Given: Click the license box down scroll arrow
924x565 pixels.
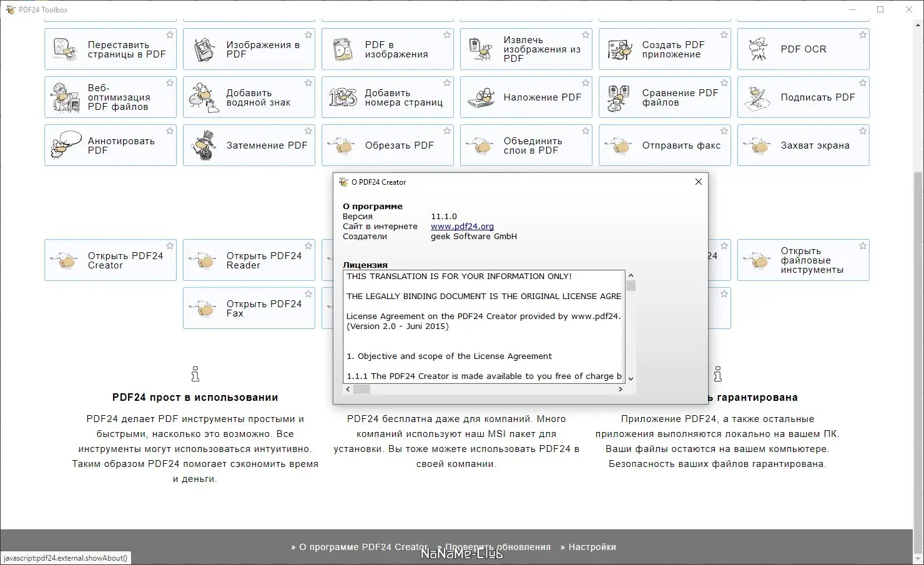Looking at the screenshot, I should tap(631, 378).
